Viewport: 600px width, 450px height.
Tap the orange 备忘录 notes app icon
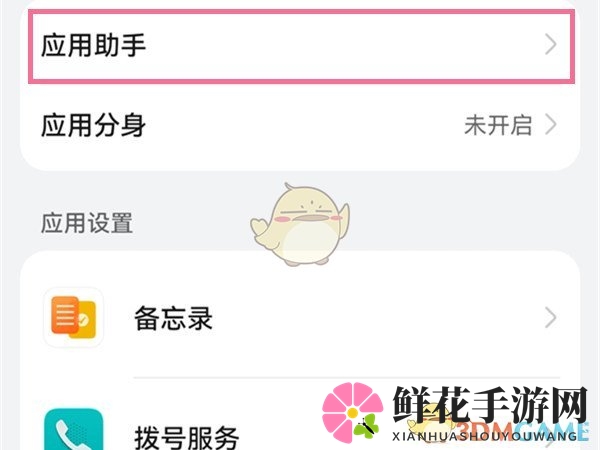(x=73, y=317)
